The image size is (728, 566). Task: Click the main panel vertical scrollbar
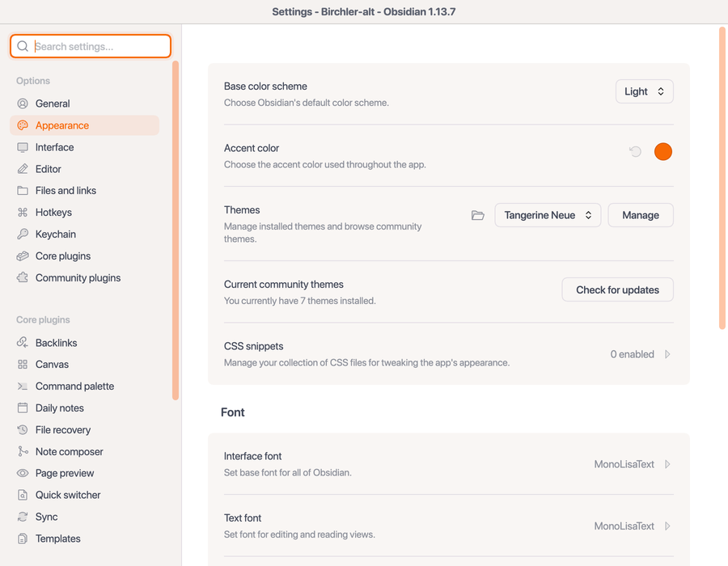[x=722, y=178]
